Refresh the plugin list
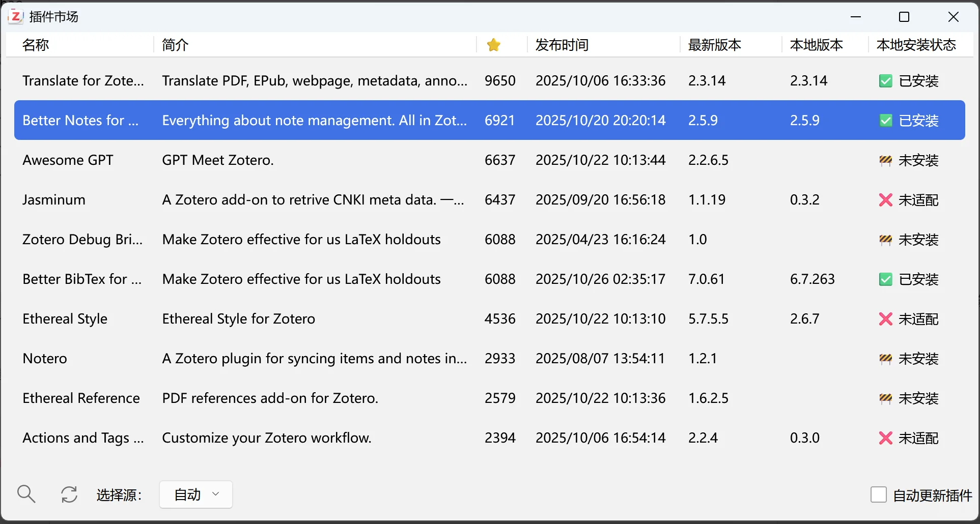Viewport: 980px width, 524px height. point(69,494)
